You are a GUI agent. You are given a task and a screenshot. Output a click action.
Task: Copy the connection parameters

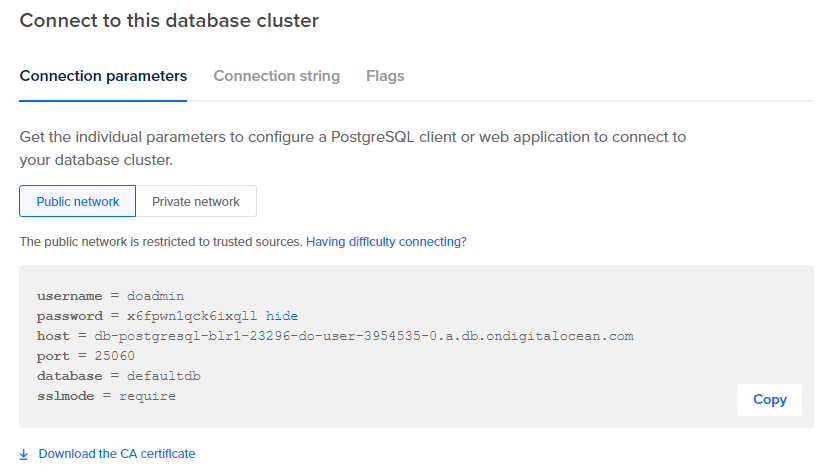click(769, 400)
